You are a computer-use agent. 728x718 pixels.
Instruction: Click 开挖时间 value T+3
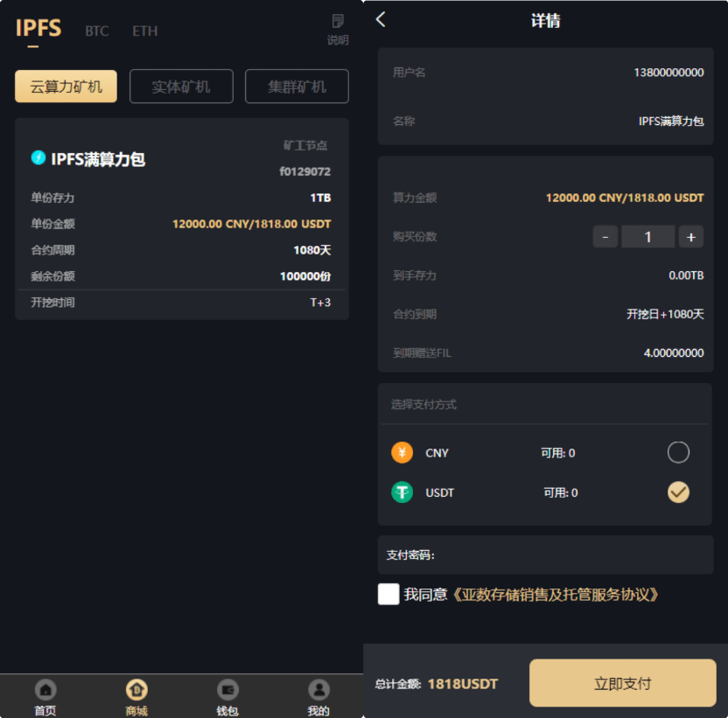320,303
